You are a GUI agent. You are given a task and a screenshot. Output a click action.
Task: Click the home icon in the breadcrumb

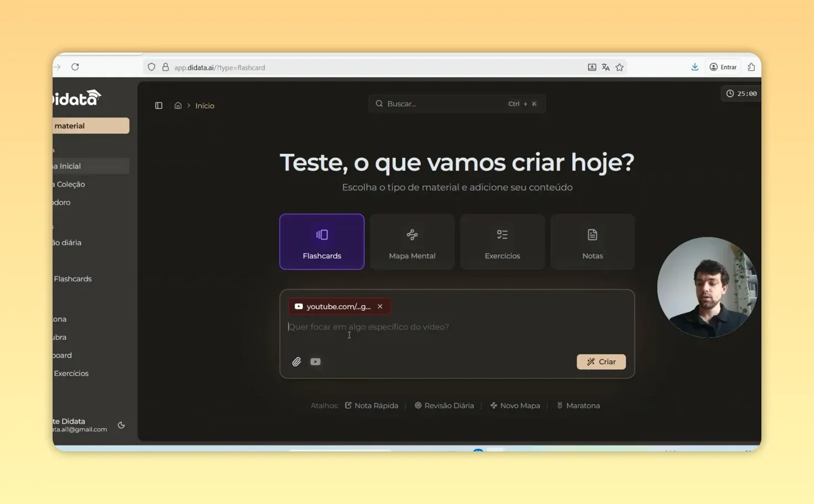(178, 105)
